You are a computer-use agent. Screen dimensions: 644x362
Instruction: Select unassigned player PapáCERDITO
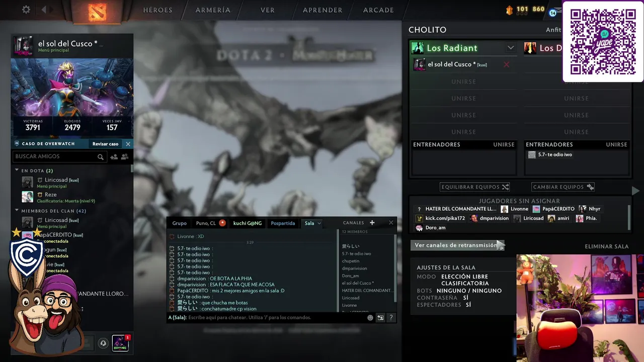[553, 209]
